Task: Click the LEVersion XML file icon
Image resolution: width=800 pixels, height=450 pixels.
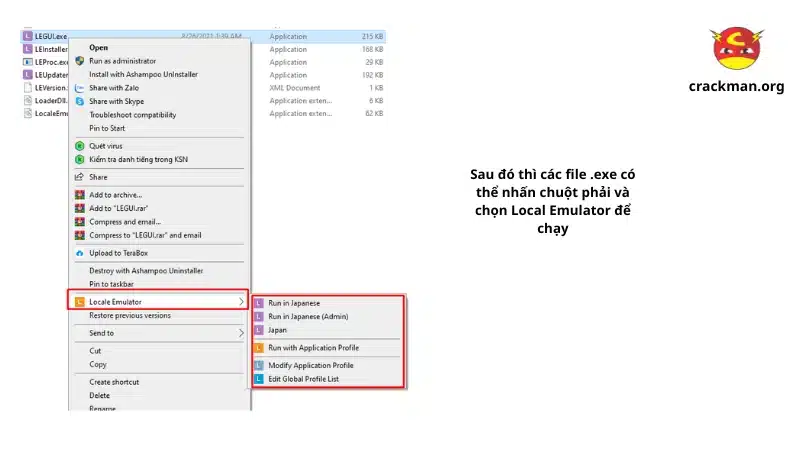Action: point(28,88)
